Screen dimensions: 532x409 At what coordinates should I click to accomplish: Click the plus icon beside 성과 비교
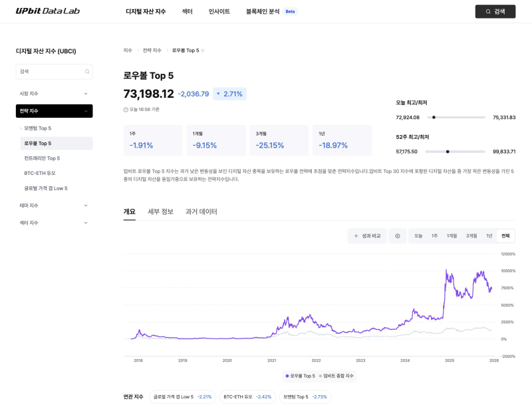point(356,235)
